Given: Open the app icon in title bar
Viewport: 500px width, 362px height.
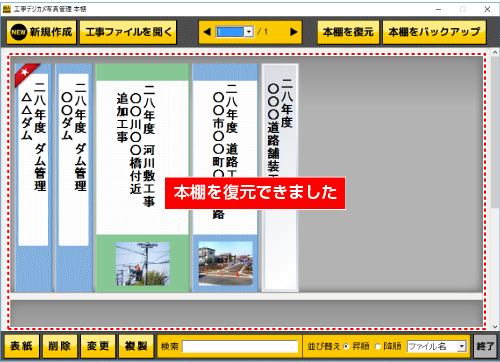Looking at the screenshot, I should click(7, 9).
